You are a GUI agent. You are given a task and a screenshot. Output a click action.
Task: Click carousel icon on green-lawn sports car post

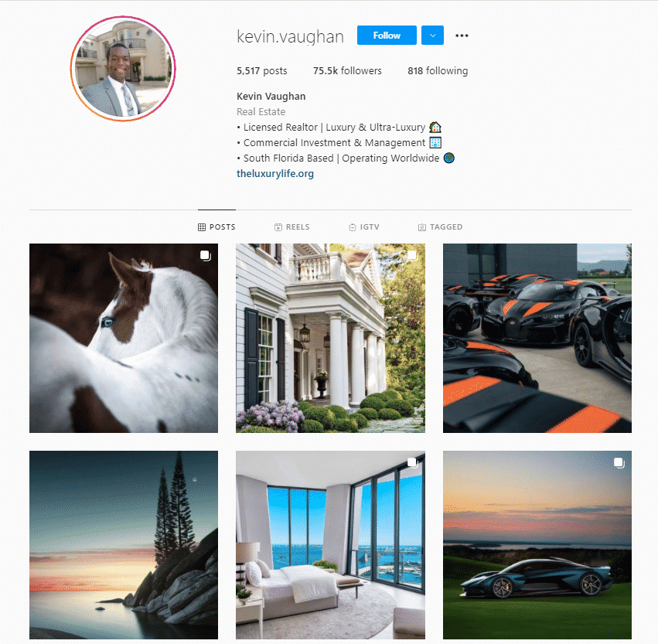coord(619,463)
